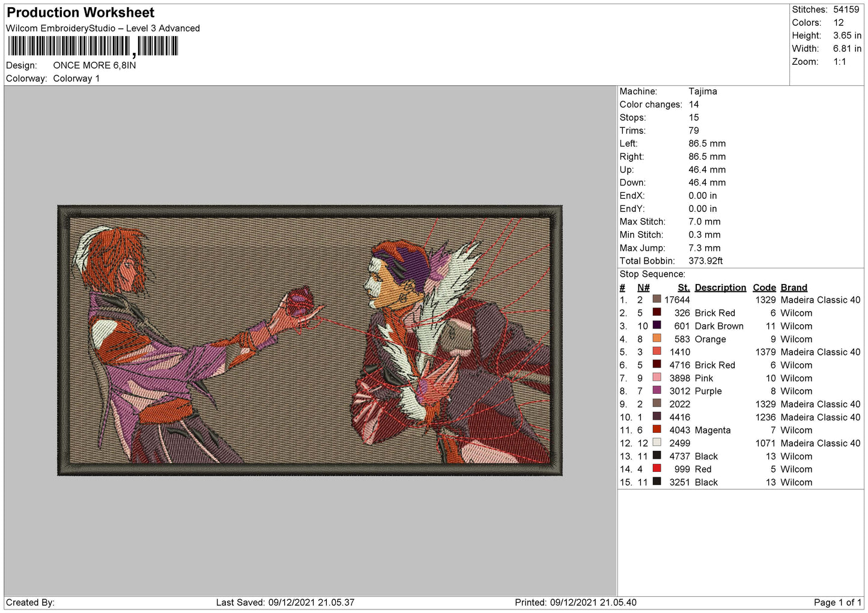This screenshot has height=613, width=868.
Task: Click the 'Created By:' footer label
Action: [x=30, y=602]
